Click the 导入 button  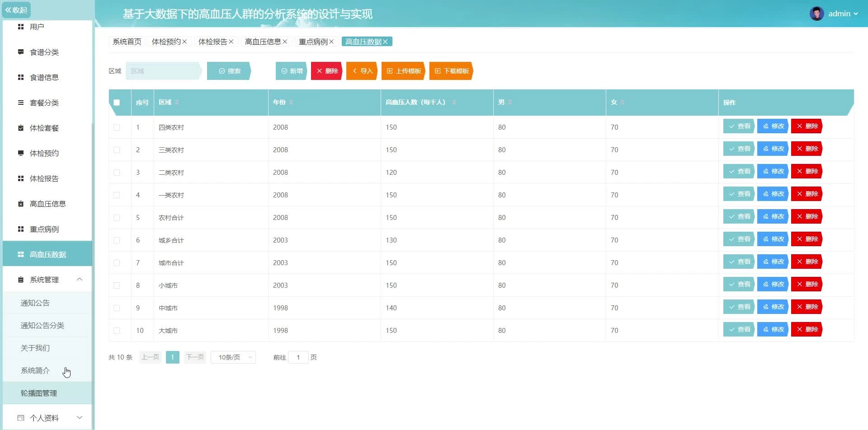362,71
